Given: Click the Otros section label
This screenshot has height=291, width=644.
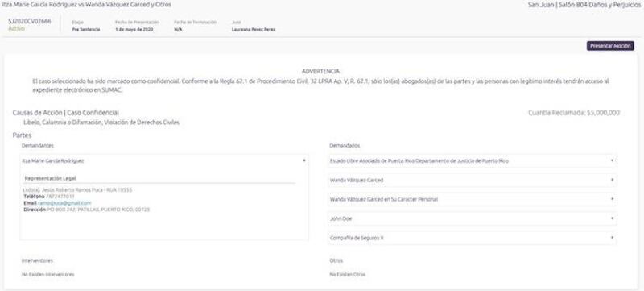Looking at the screenshot, I should coord(336,260).
